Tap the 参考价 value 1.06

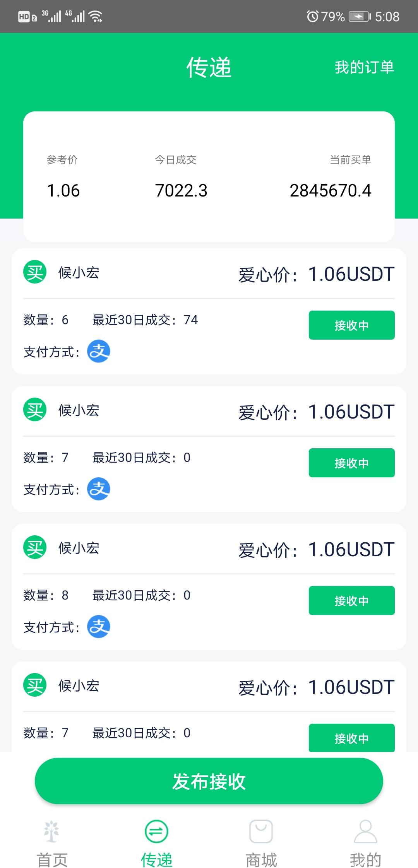[x=63, y=191]
